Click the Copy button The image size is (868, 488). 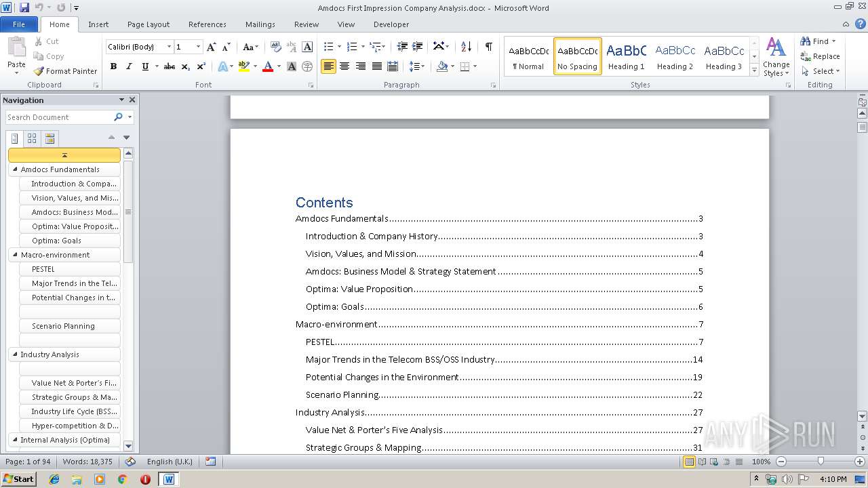pos(49,56)
